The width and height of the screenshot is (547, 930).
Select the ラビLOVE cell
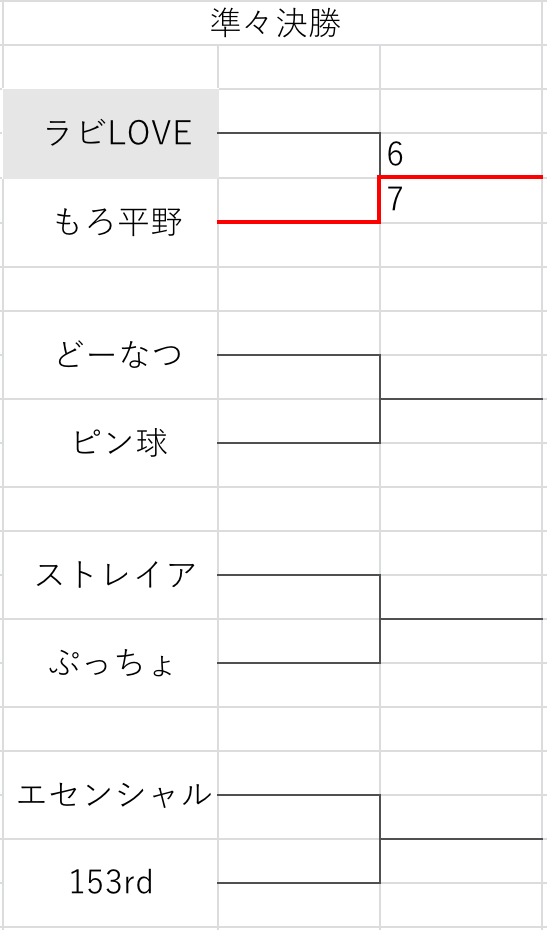[111, 133]
